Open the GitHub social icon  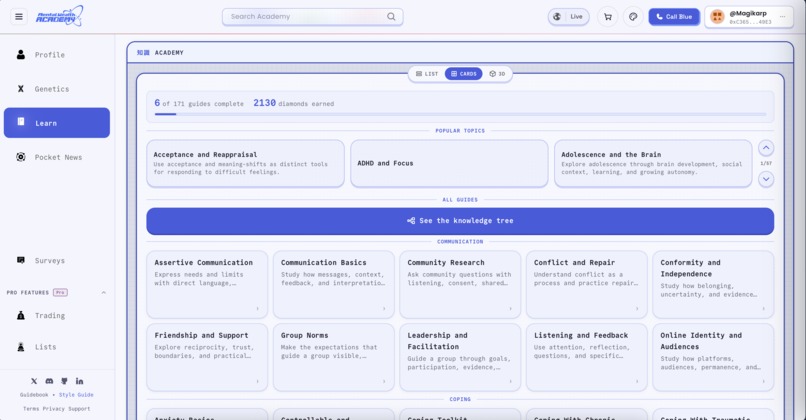pyautogui.click(x=64, y=381)
